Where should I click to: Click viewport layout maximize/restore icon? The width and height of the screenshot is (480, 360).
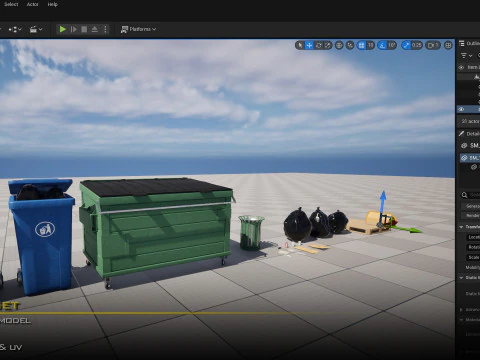pos(448,45)
